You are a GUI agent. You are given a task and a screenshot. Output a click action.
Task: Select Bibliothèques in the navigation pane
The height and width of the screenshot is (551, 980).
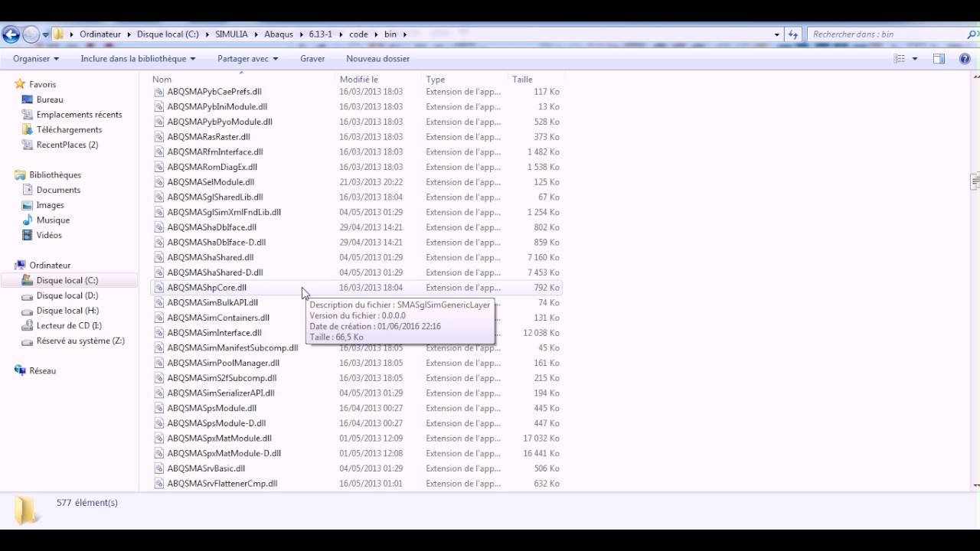click(x=54, y=175)
